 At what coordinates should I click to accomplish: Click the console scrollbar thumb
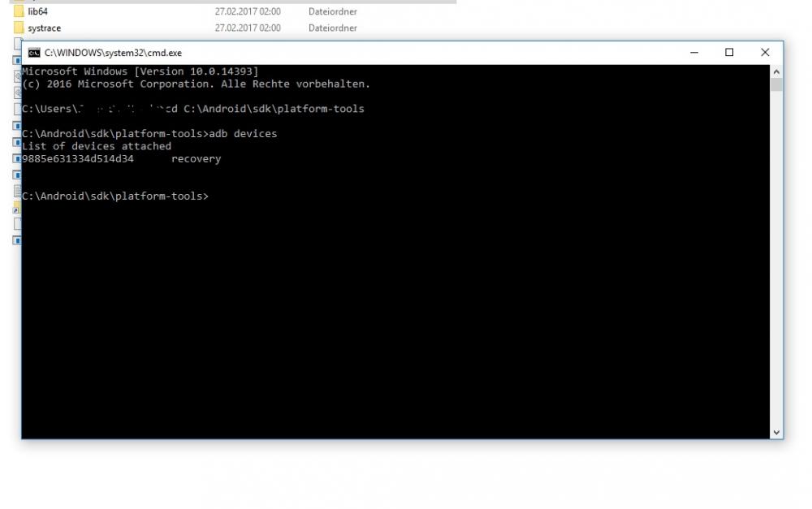776,84
